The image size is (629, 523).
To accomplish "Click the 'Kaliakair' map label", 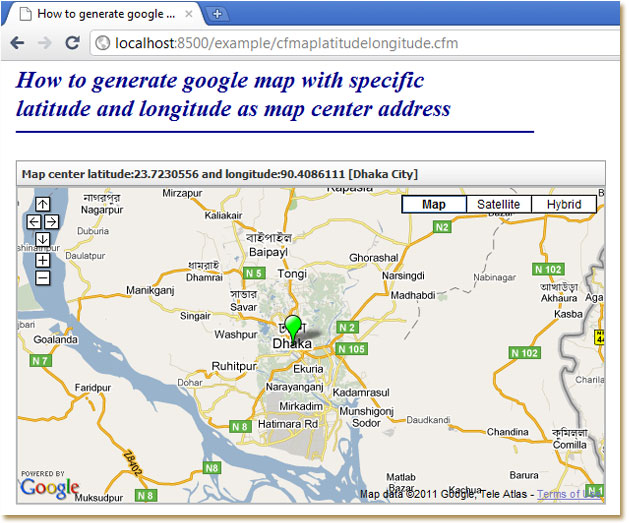I will click(x=223, y=216).
